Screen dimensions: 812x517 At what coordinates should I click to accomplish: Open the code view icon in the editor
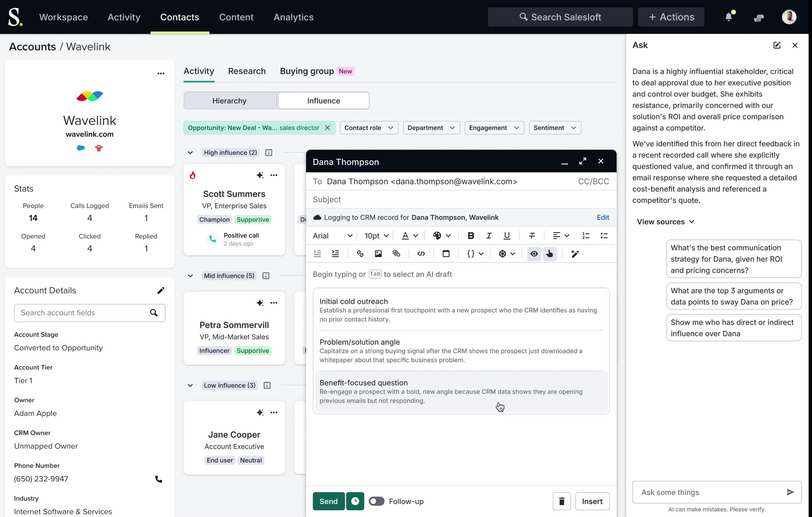421,254
